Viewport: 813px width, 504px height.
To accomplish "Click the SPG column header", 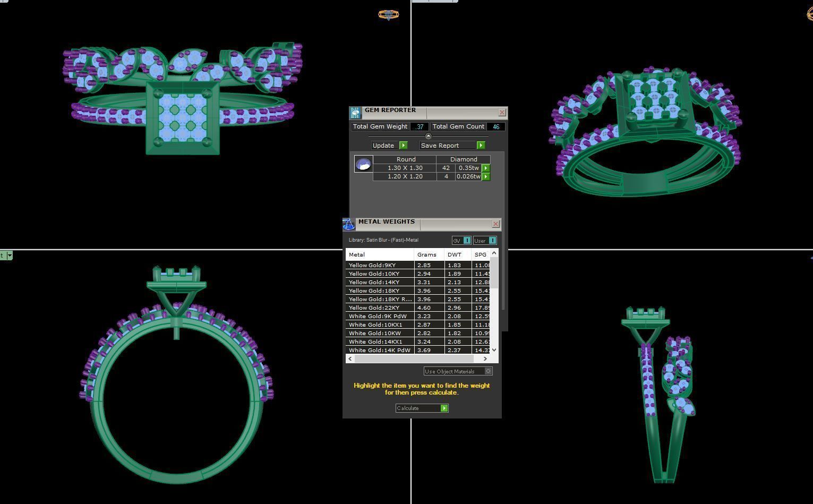I will coord(481,255).
